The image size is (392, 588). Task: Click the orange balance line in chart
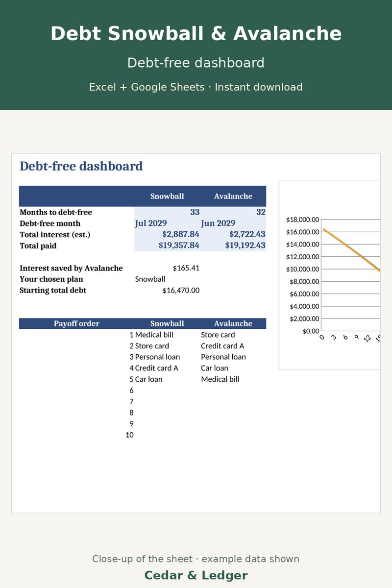(352, 250)
